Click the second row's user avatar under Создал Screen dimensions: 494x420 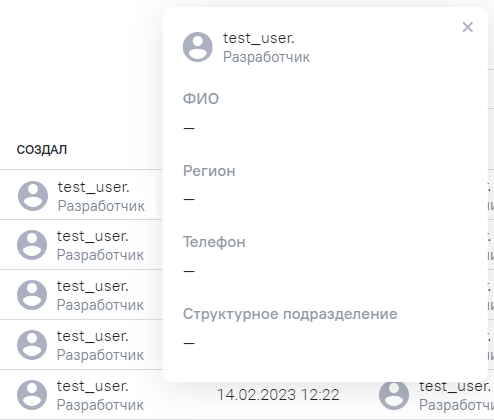(x=32, y=245)
